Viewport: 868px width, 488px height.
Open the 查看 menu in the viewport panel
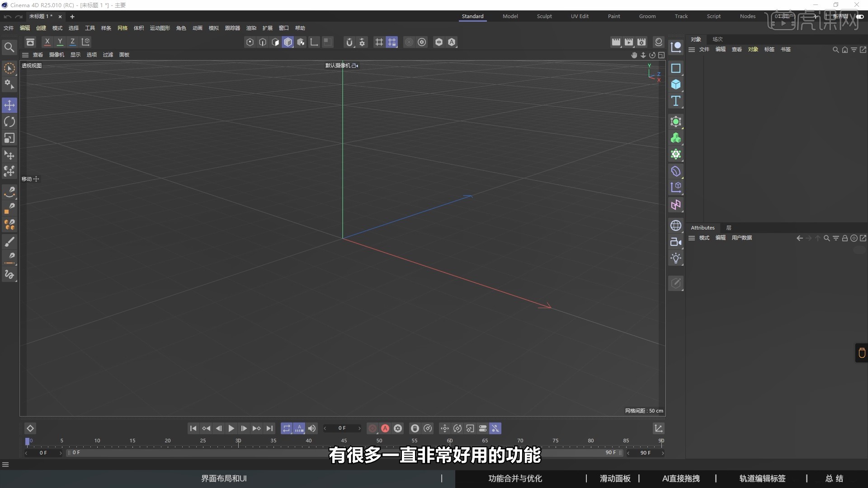[x=38, y=55]
